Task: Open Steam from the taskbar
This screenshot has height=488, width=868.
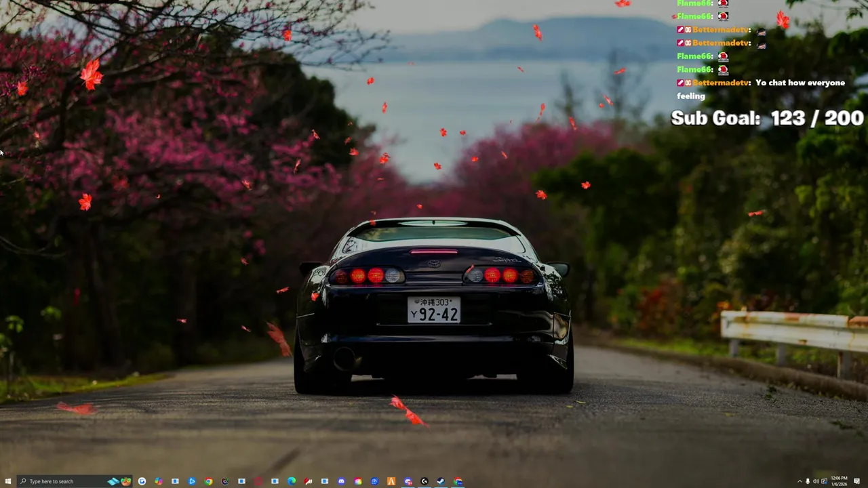Action: click(441, 481)
